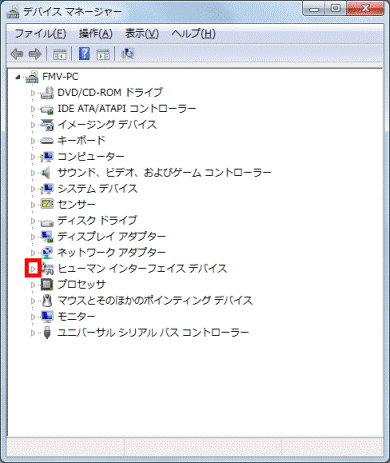Click the コンピューター category icon
The image size is (390, 463).
pyautogui.click(x=47, y=157)
